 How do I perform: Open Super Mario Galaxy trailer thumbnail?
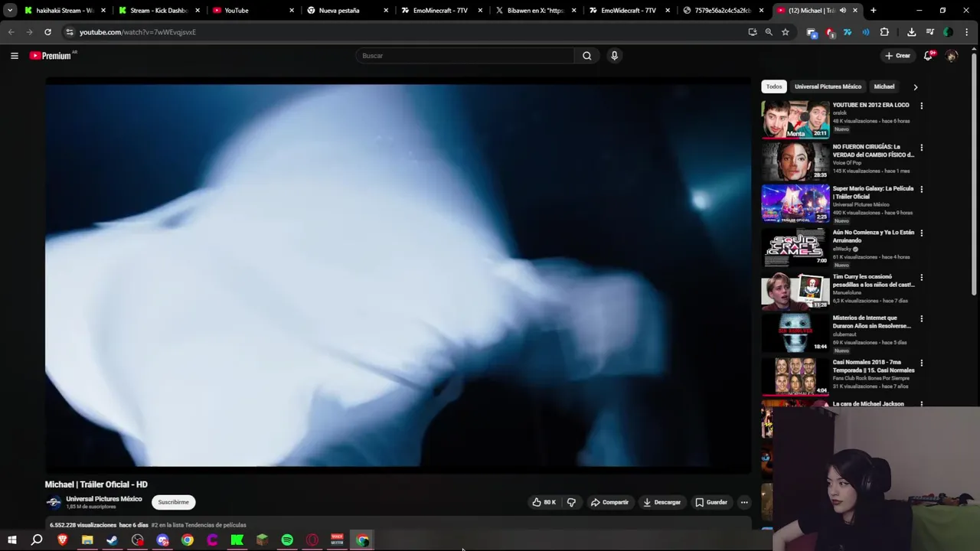pyautogui.click(x=795, y=203)
